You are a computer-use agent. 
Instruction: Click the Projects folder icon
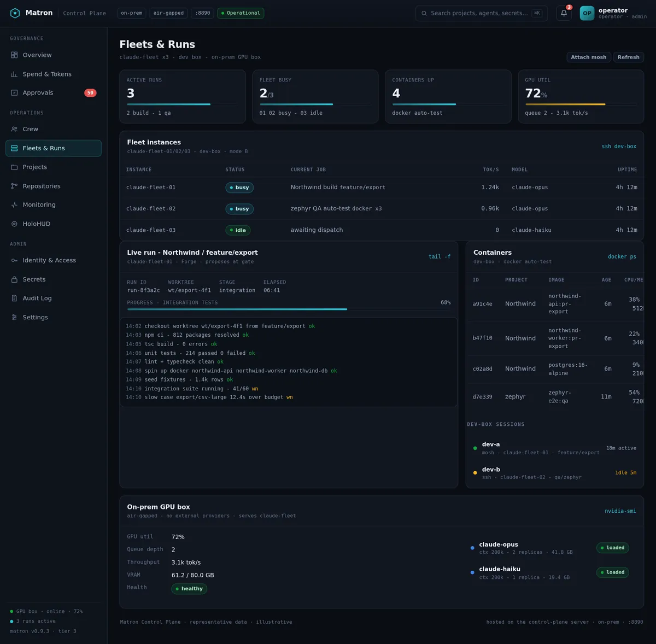tap(14, 167)
